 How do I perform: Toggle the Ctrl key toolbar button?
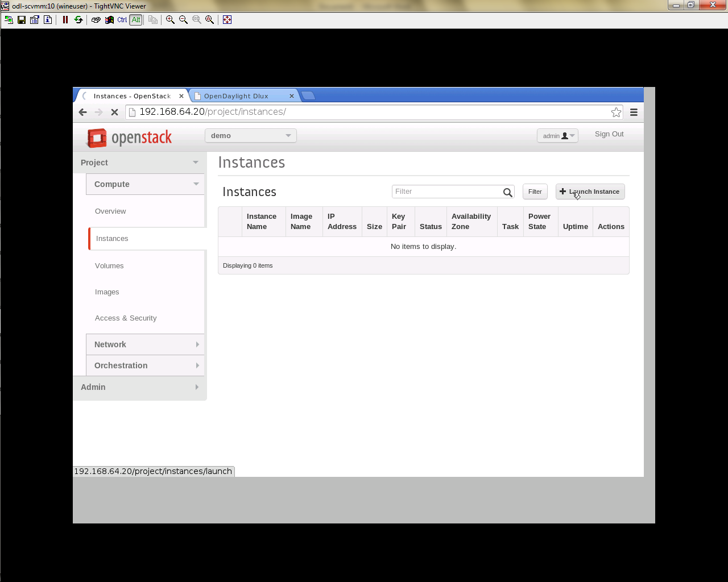122,19
